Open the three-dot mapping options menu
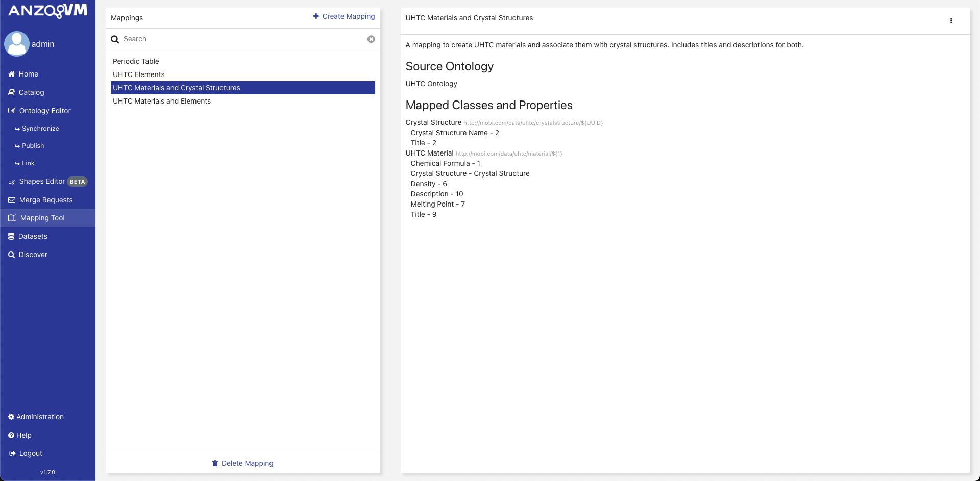This screenshot has width=980, height=481. [x=951, y=21]
